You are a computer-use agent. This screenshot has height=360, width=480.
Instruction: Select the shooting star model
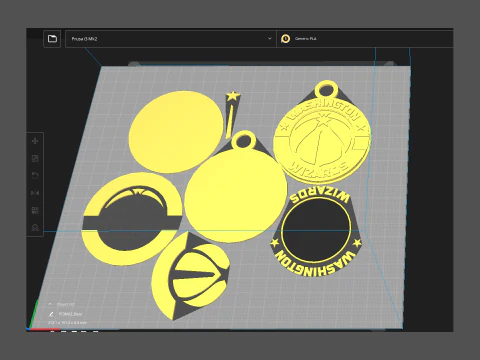(x=231, y=113)
